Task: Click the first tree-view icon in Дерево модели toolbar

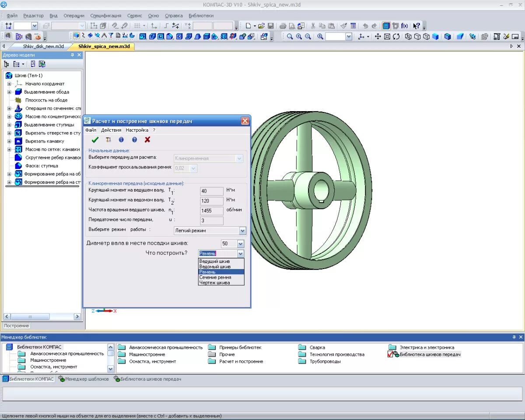Action: 6,64
